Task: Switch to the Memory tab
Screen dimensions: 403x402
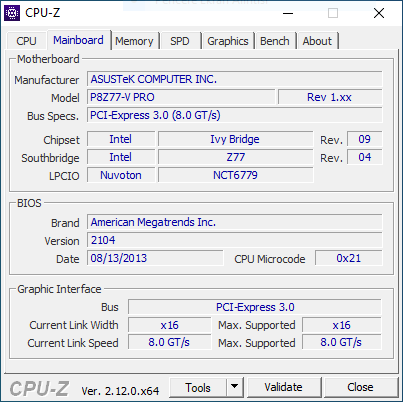Action: (134, 41)
